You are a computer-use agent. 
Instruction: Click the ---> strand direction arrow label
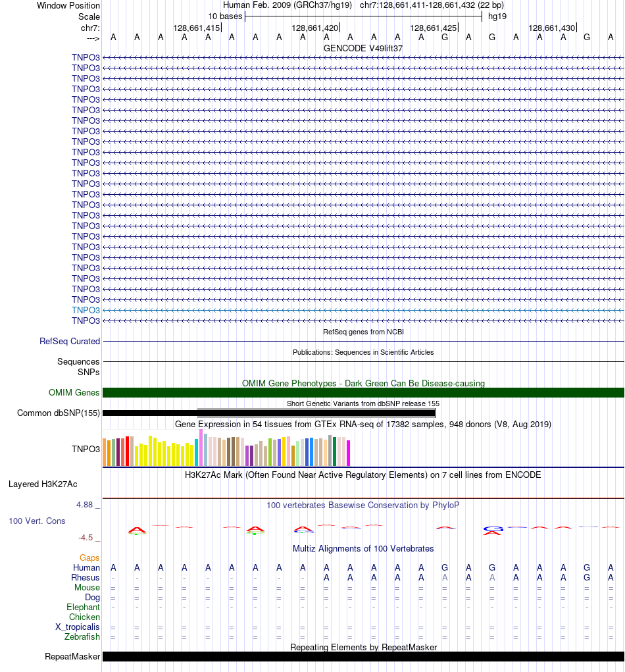pyautogui.click(x=93, y=39)
